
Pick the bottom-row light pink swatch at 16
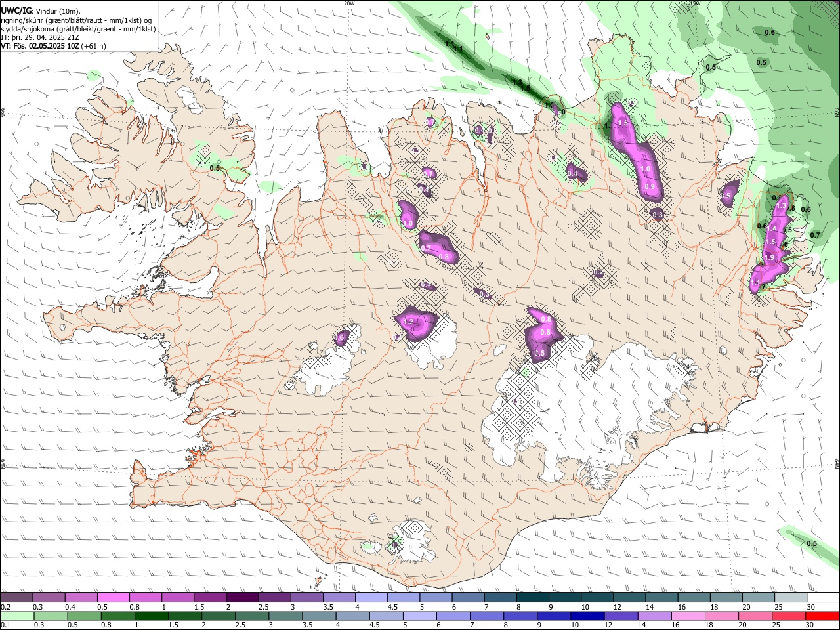coord(688,616)
